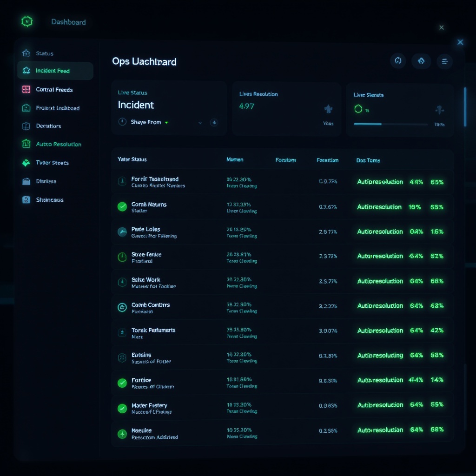Click the Incident live status heading
This screenshot has height=476, width=476.
point(136,105)
